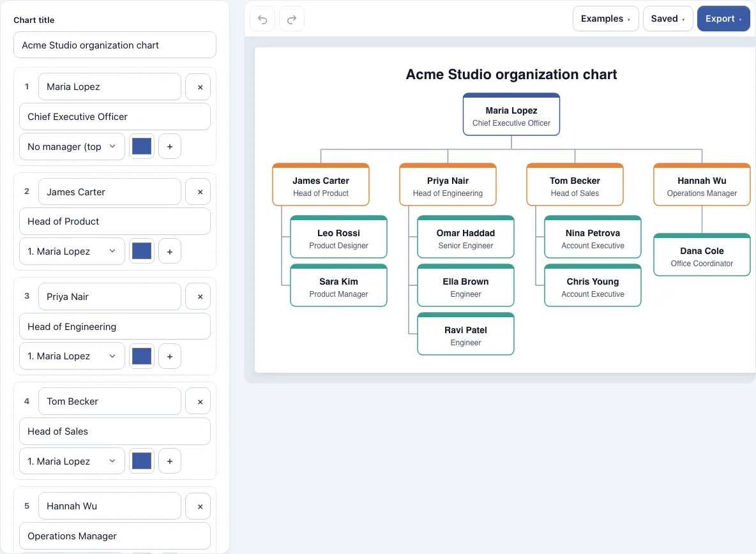Edit the Head of Product role field
Image resolution: width=756 pixels, height=554 pixels.
click(115, 221)
